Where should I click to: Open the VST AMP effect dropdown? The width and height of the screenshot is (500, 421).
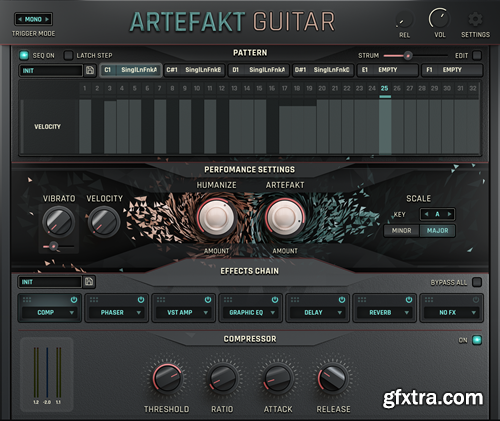(183, 313)
